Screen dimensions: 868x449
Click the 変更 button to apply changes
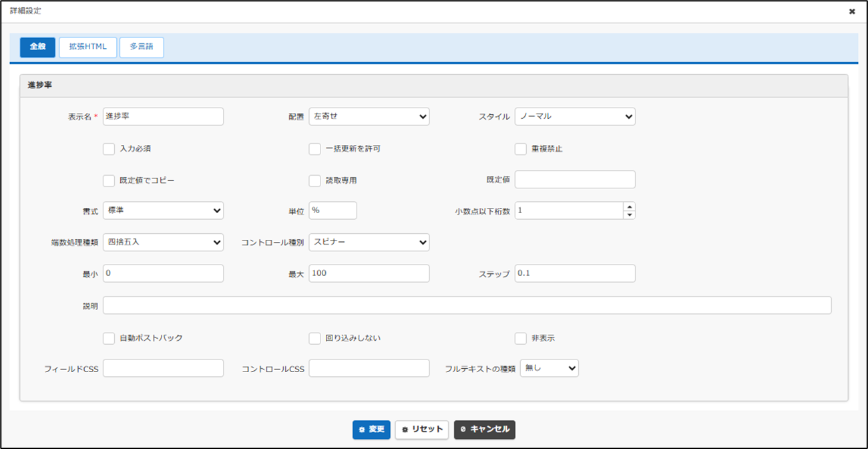371,430
